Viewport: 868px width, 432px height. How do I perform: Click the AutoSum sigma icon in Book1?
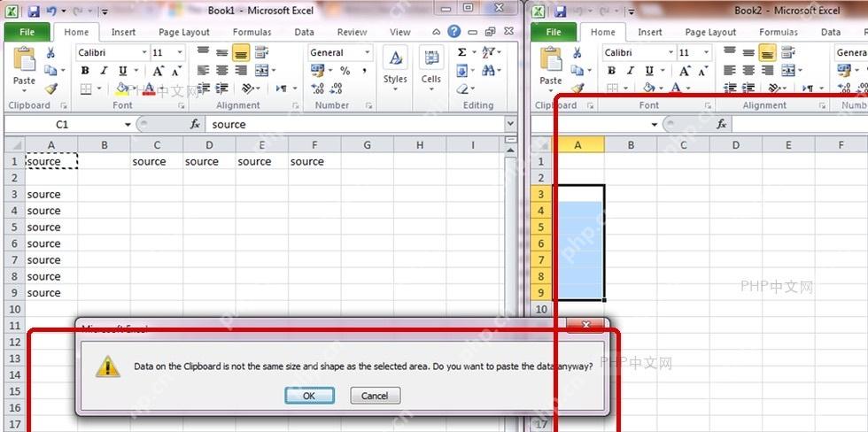tap(461, 52)
